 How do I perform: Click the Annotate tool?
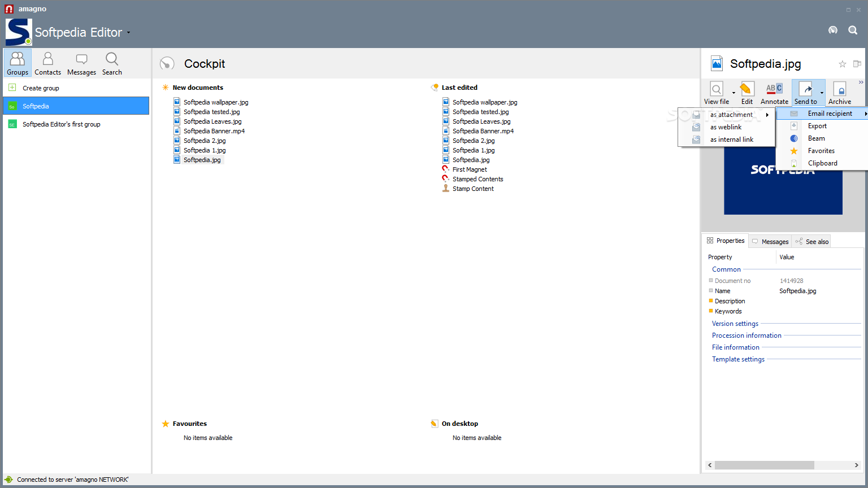point(774,93)
